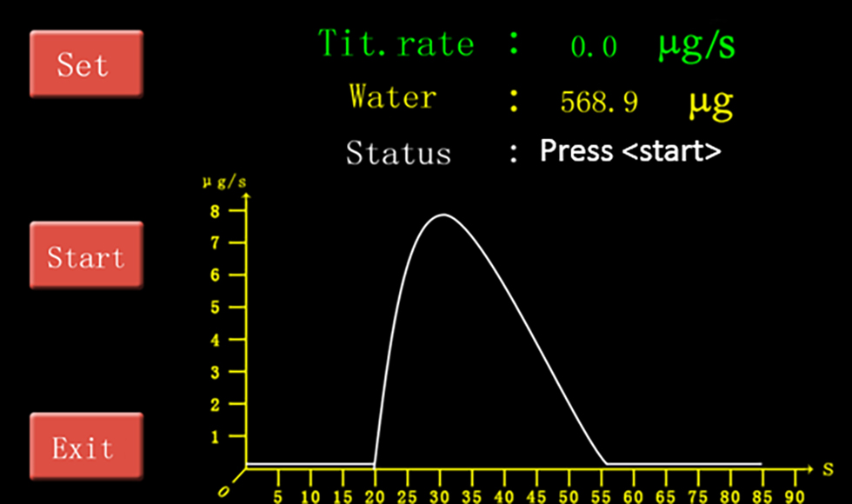Open the Set configuration screen
Screen dimensions: 852x504
[85, 64]
